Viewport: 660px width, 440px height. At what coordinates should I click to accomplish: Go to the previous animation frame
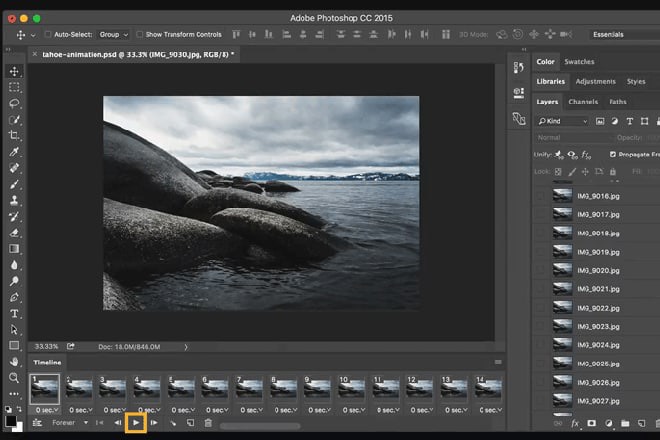(x=118, y=423)
